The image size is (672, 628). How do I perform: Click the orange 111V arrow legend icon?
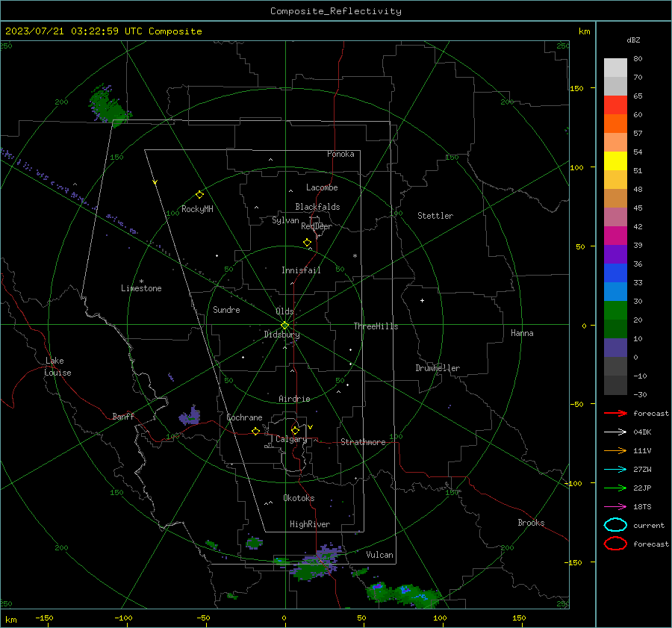coord(615,450)
